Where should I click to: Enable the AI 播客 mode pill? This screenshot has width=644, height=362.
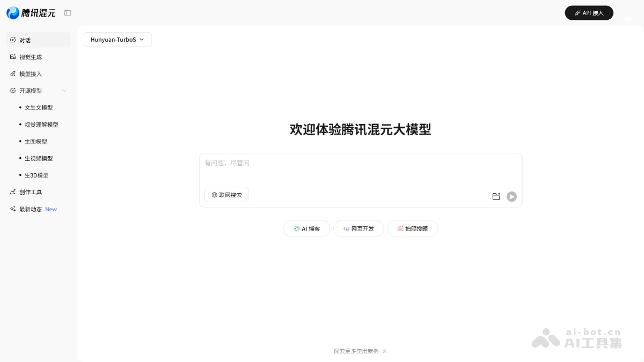coord(306,228)
